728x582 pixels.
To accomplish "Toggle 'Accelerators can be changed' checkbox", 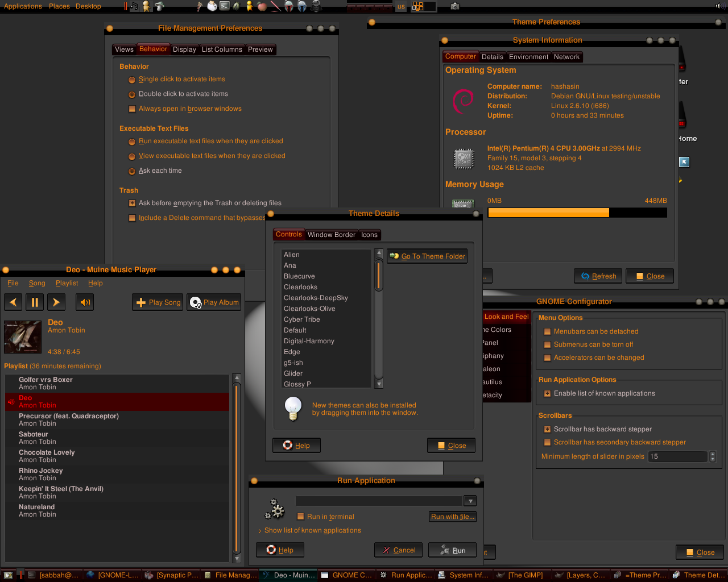I will (594, 358).
